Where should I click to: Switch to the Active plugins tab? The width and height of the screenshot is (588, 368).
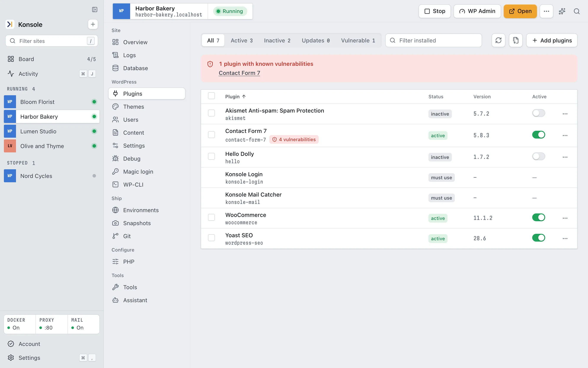[x=241, y=40]
